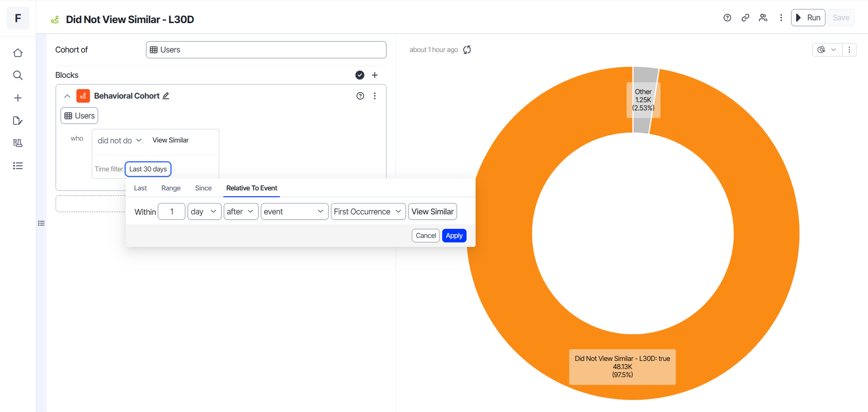Click the Run button
Screen dimensions: 868x412
808,18
